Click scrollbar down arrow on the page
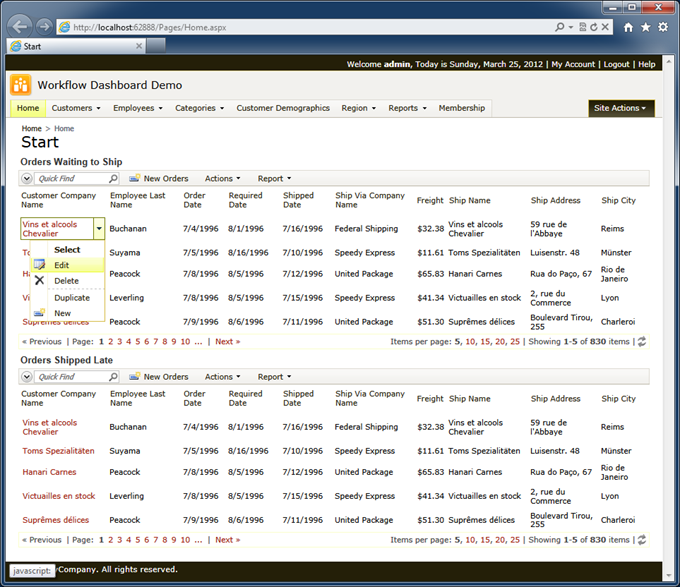Image resolution: width=680 pixels, height=587 pixels. [x=669, y=577]
